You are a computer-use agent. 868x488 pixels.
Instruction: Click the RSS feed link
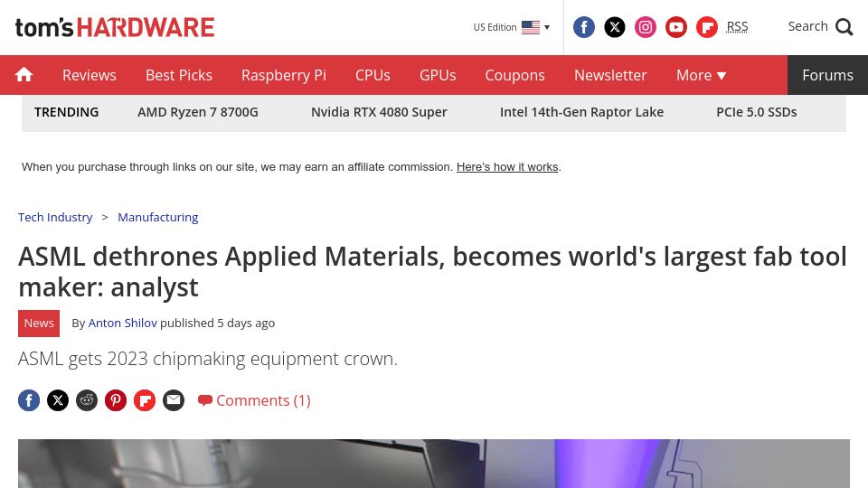(737, 26)
